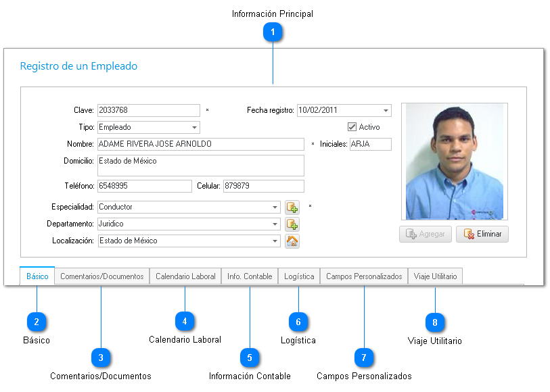Uncheck the Activo checkbox
Screen dimensions: 550x392
tap(352, 127)
